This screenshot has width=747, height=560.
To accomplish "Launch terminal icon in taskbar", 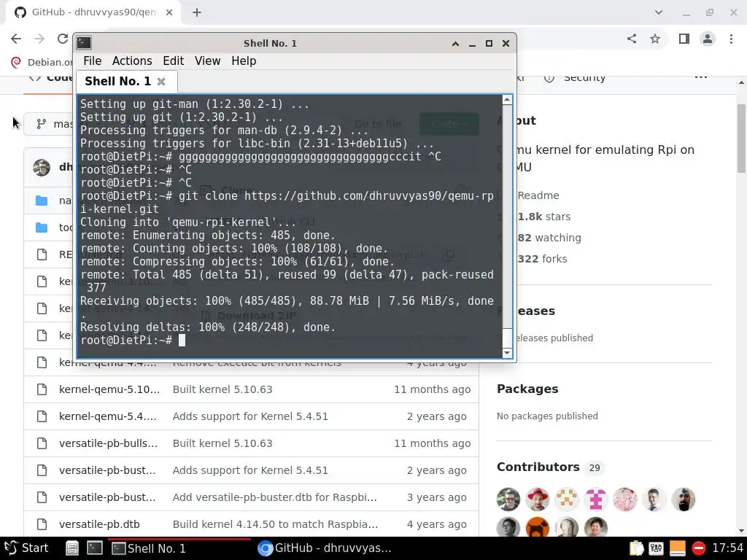I will [x=95, y=548].
